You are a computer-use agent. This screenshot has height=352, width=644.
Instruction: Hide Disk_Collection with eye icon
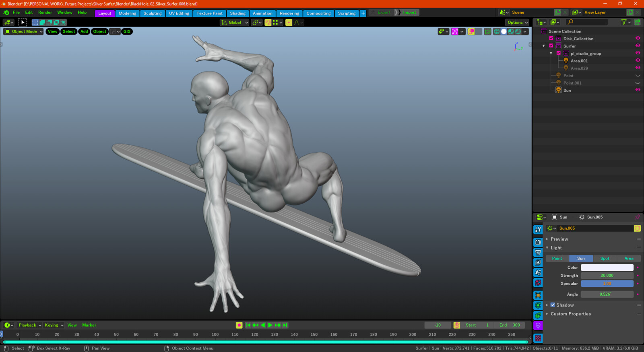(x=638, y=39)
